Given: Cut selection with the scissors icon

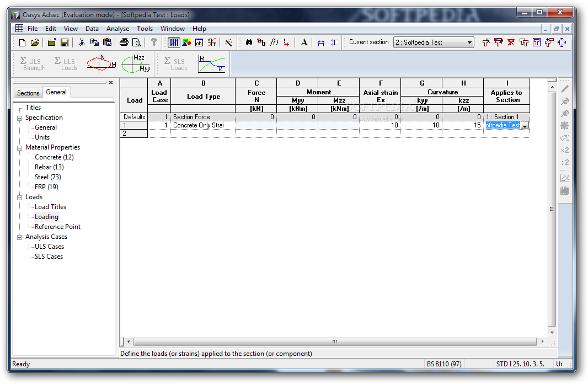Looking at the screenshot, I should (82, 42).
